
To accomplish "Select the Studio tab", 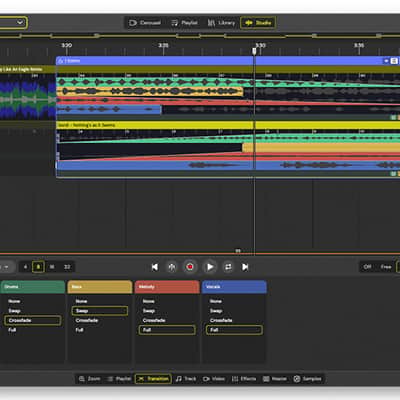I will [x=258, y=23].
